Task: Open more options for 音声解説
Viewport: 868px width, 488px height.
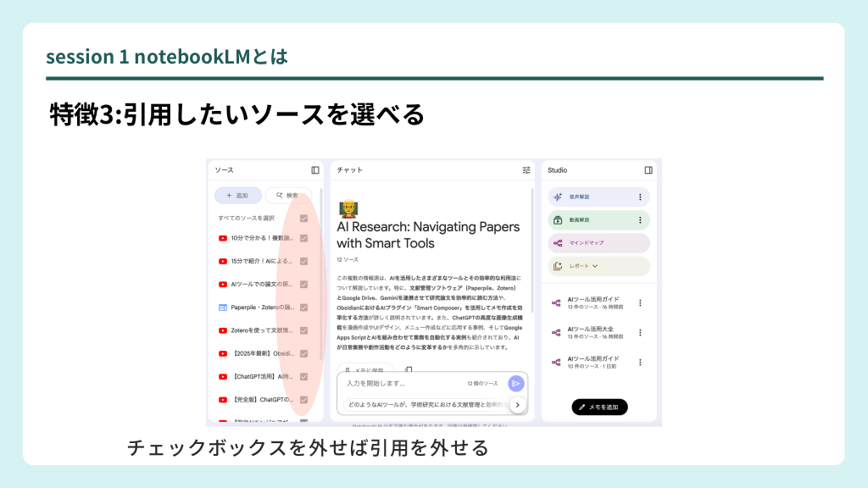Action: [640, 197]
